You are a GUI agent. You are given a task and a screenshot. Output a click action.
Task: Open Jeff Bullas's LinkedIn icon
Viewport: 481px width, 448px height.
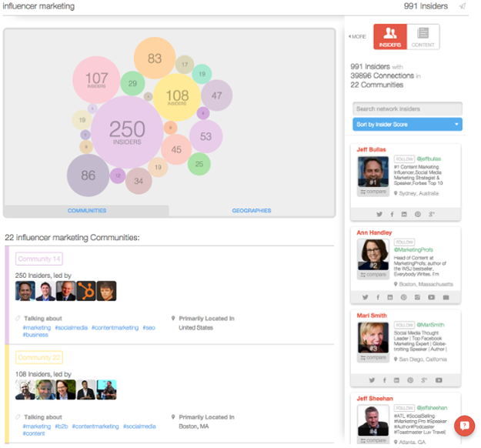[x=404, y=214]
